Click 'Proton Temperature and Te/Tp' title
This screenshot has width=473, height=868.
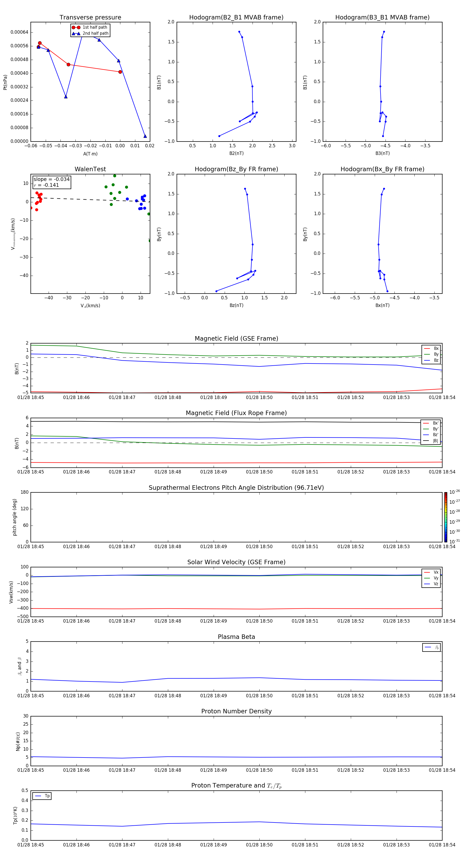[236, 786]
